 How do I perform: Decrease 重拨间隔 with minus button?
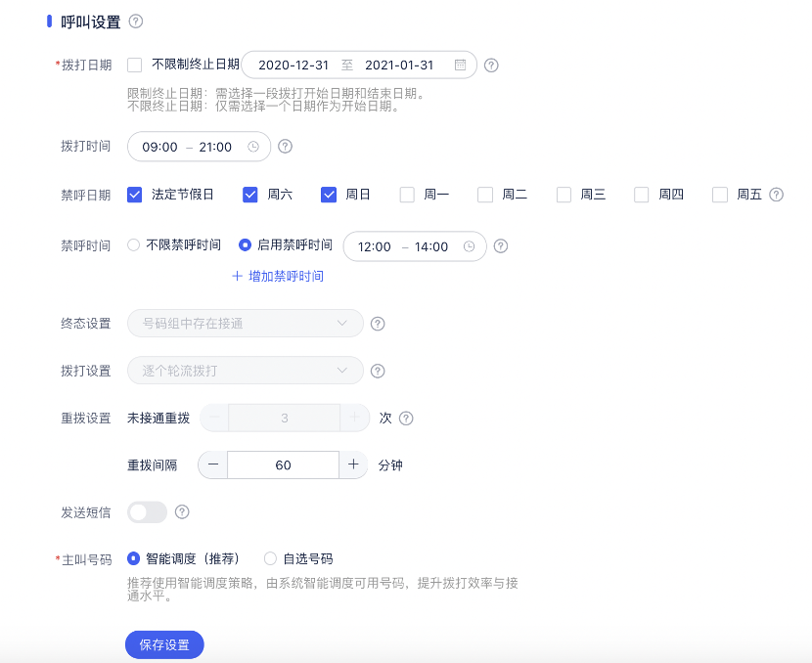pyautogui.click(x=213, y=464)
